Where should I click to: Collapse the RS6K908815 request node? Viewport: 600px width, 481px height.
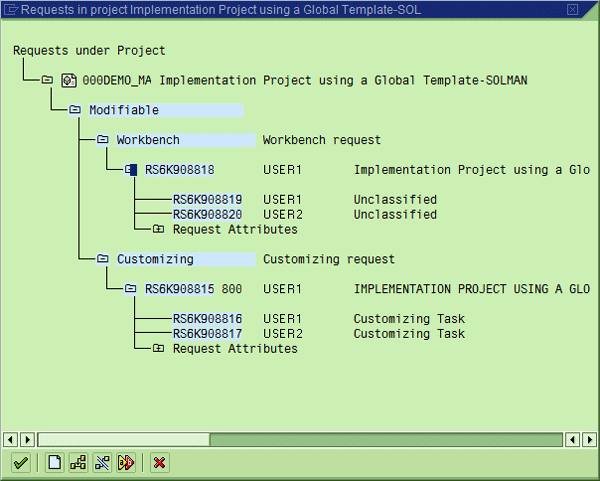(x=130, y=288)
